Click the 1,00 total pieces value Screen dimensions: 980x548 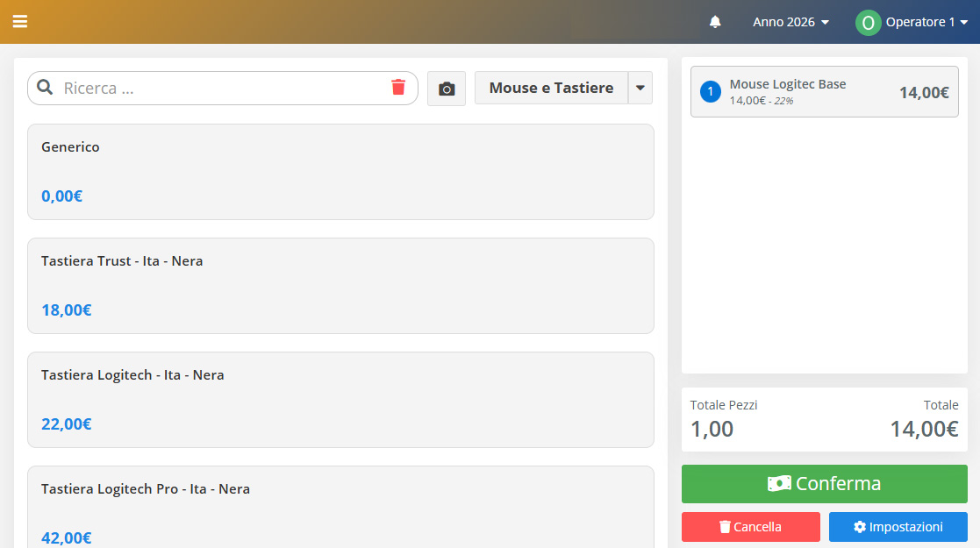(x=712, y=430)
